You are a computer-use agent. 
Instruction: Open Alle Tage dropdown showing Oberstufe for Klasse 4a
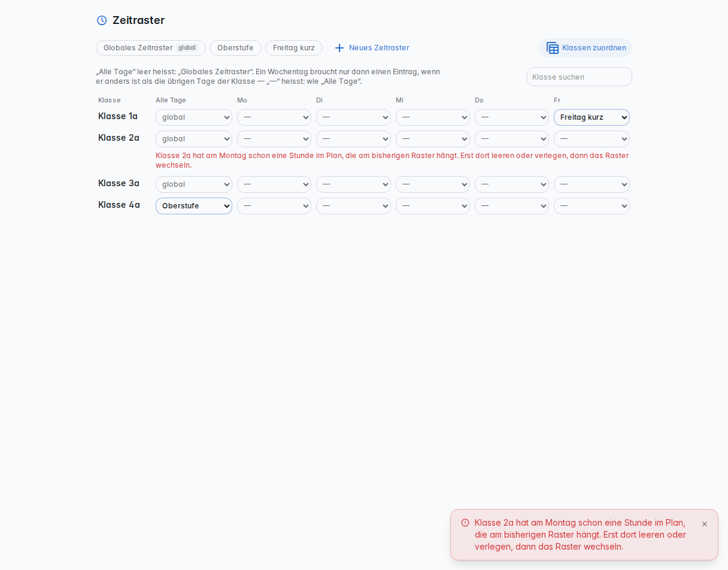click(194, 206)
